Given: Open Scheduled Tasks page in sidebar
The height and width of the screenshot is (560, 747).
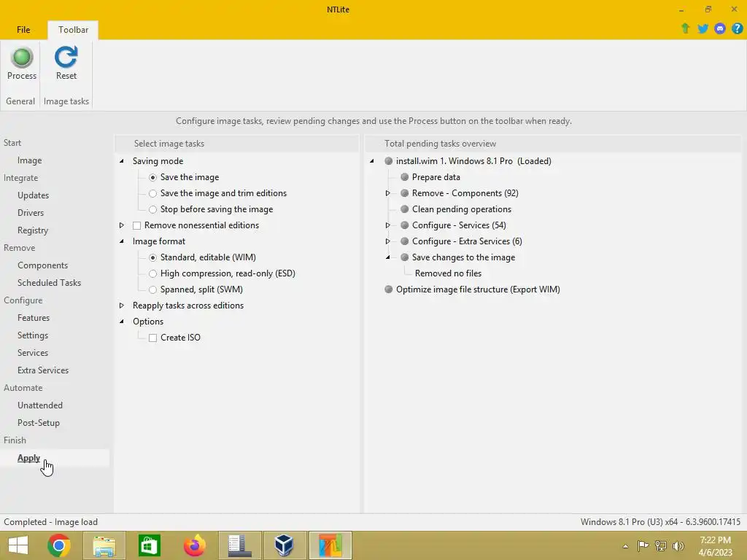Looking at the screenshot, I should tap(49, 283).
